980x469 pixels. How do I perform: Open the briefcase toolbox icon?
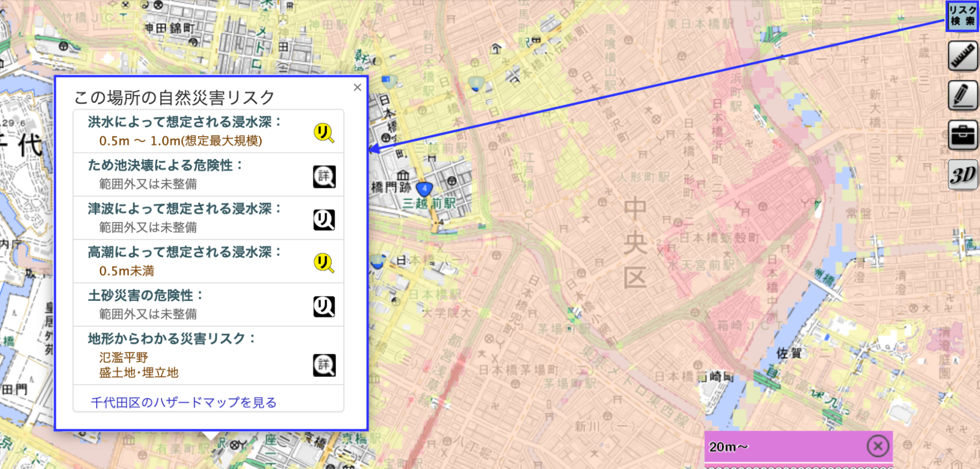(x=963, y=135)
